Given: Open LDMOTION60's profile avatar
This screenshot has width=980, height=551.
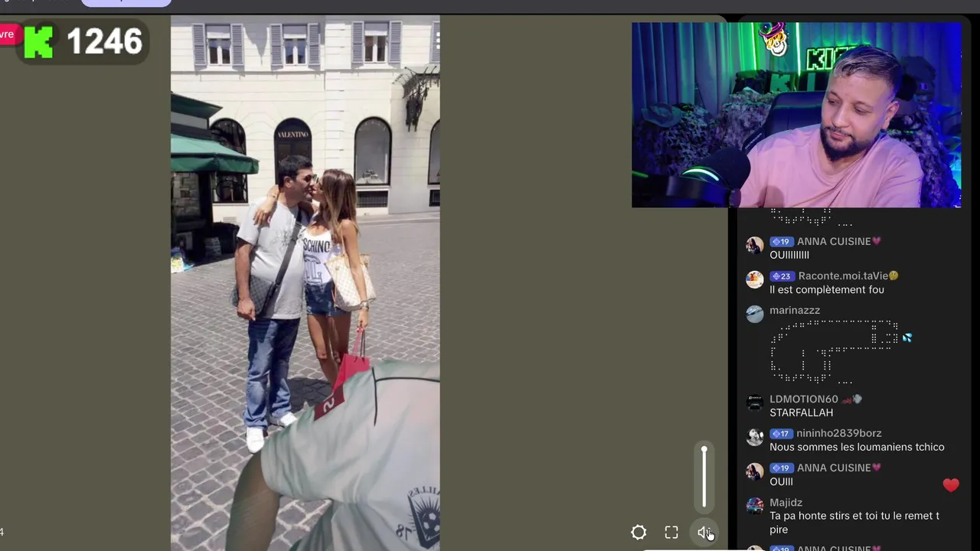Looking at the screenshot, I should 755,403.
